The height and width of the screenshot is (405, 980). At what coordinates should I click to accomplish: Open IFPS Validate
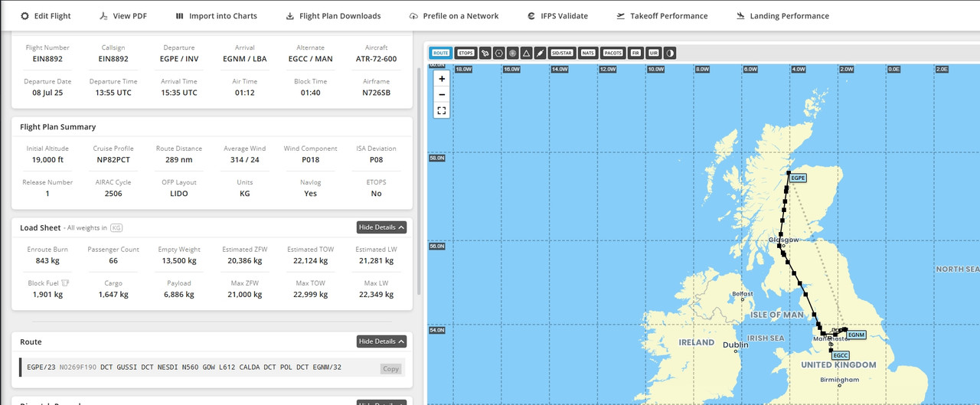click(x=557, y=16)
